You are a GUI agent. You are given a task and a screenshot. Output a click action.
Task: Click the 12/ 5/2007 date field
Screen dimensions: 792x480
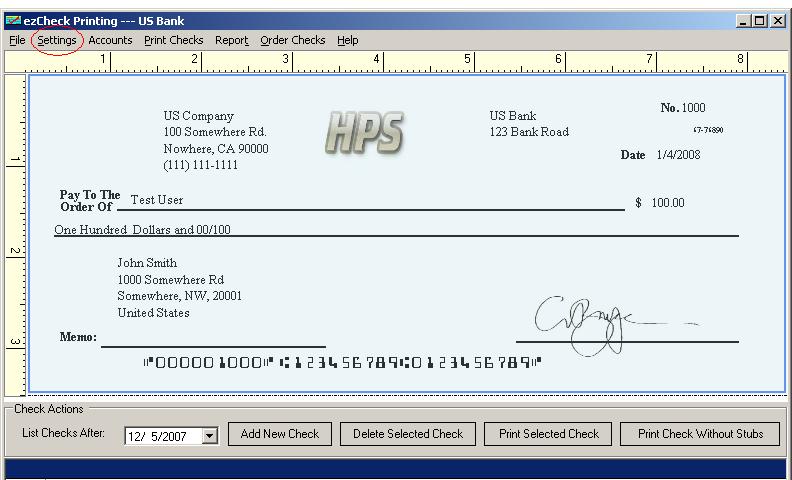(162, 436)
